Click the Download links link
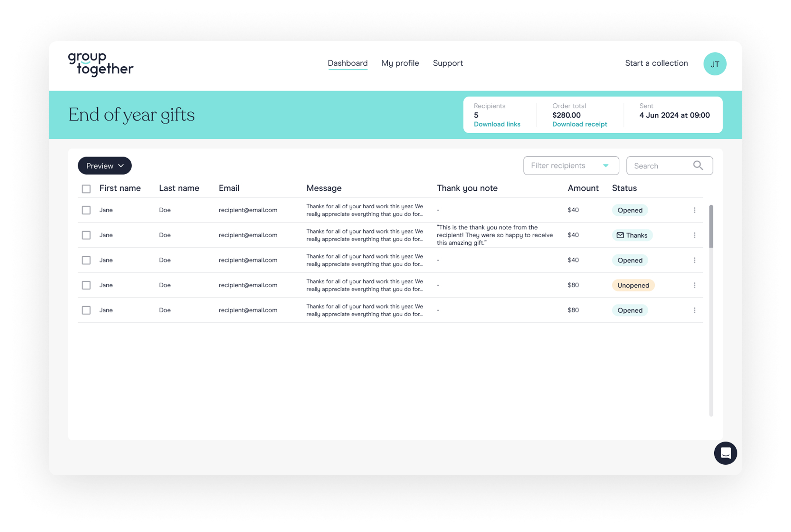 click(497, 124)
